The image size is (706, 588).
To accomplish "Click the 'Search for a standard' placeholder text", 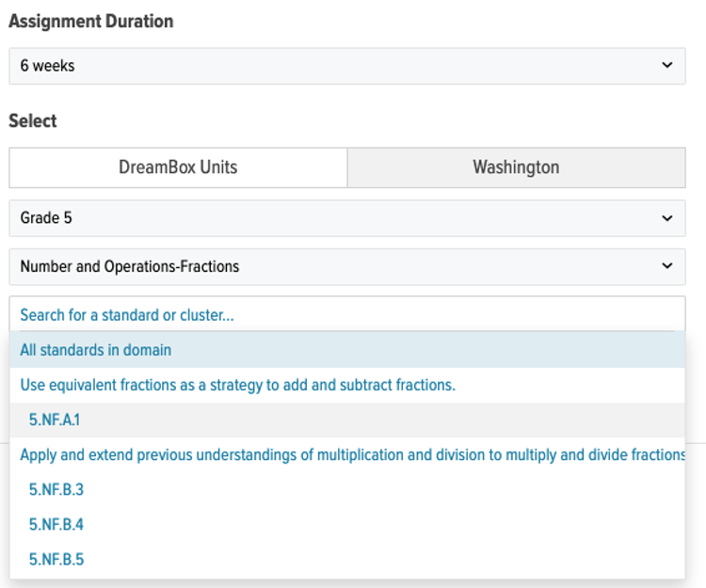I will coord(127,315).
